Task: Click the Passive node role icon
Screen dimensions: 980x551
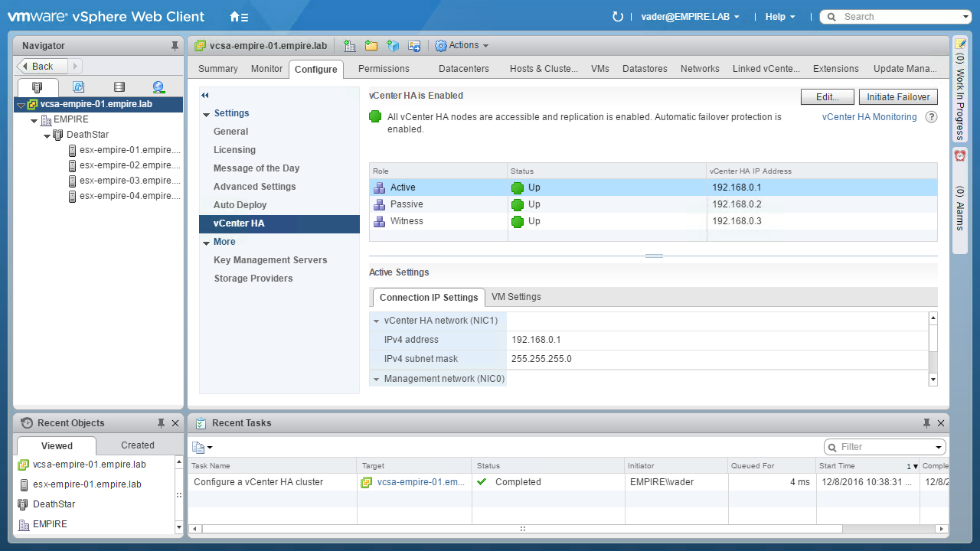Action: [x=379, y=204]
